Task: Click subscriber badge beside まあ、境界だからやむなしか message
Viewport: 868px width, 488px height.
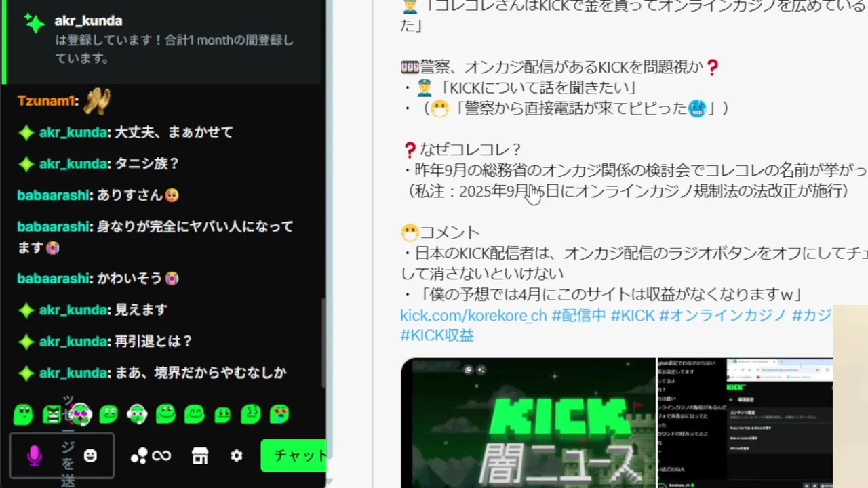Action: (26, 373)
